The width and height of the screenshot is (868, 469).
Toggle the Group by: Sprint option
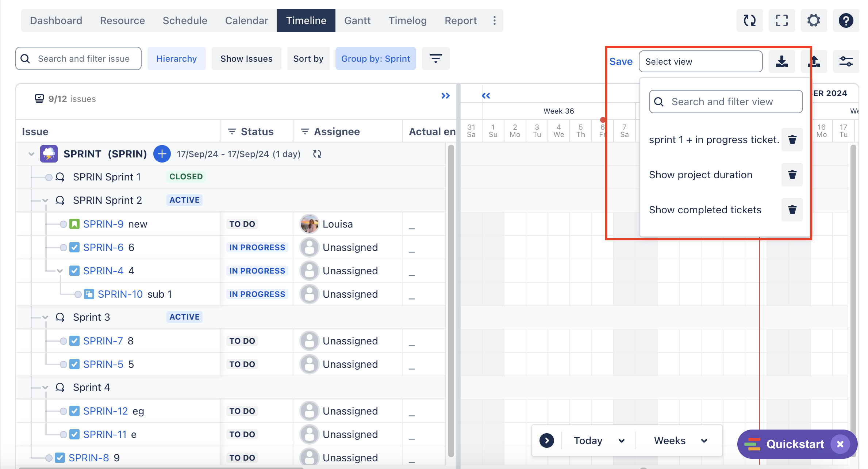tap(375, 58)
